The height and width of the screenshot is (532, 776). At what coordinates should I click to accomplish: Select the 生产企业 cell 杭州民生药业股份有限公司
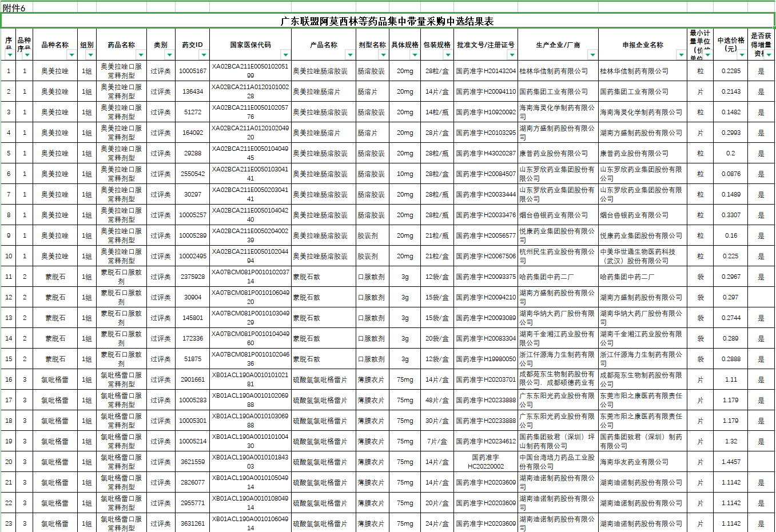pyautogui.click(x=558, y=256)
